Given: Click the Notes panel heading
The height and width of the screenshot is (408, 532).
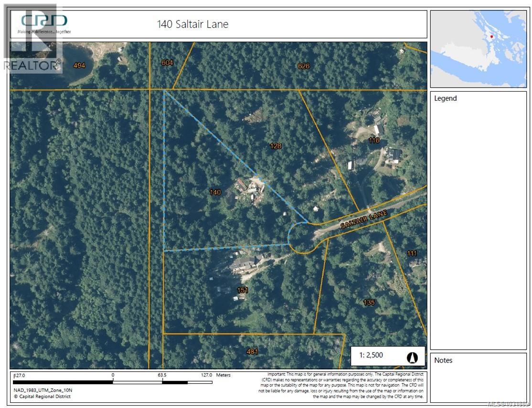Looking at the screenshot, I should pyautogui.click(x=443, y=360).
